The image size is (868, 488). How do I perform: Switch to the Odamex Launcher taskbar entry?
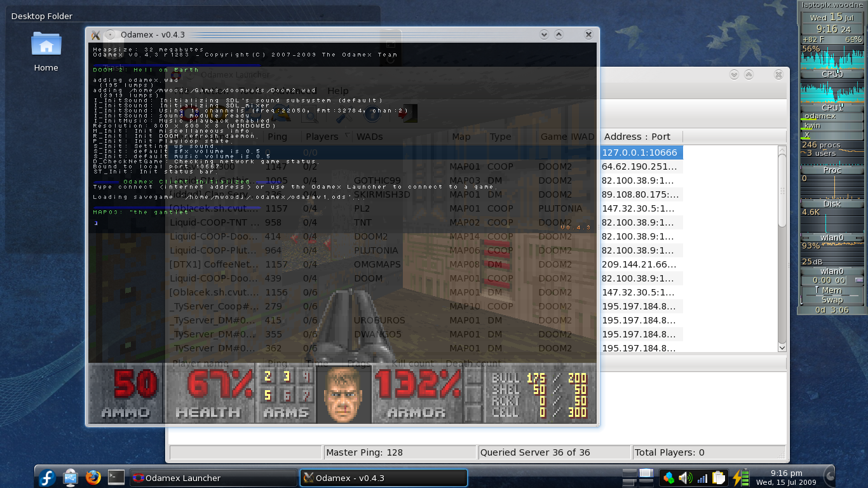(213, 478)
